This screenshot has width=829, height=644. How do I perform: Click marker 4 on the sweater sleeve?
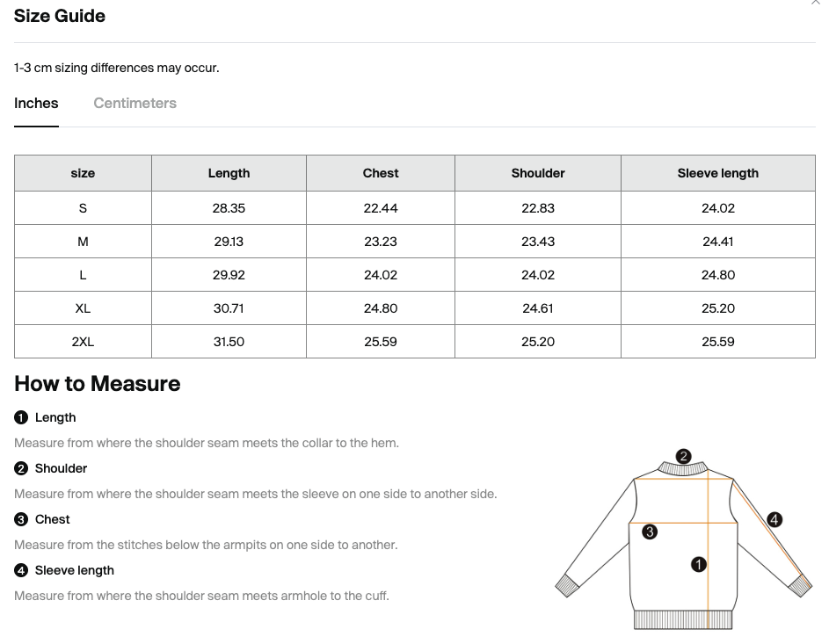click(774, 519)
